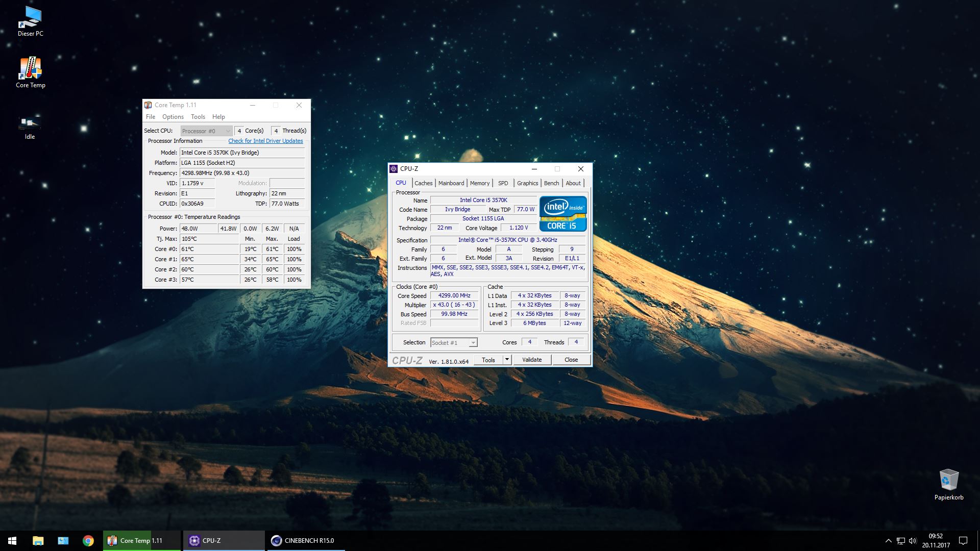
Task: Open the Options menu in Core Temp
Action: click(x=173, y=117)
